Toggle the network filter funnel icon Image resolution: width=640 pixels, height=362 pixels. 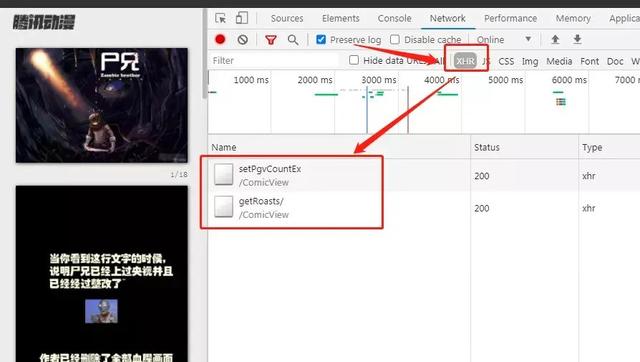pos(271,40)
